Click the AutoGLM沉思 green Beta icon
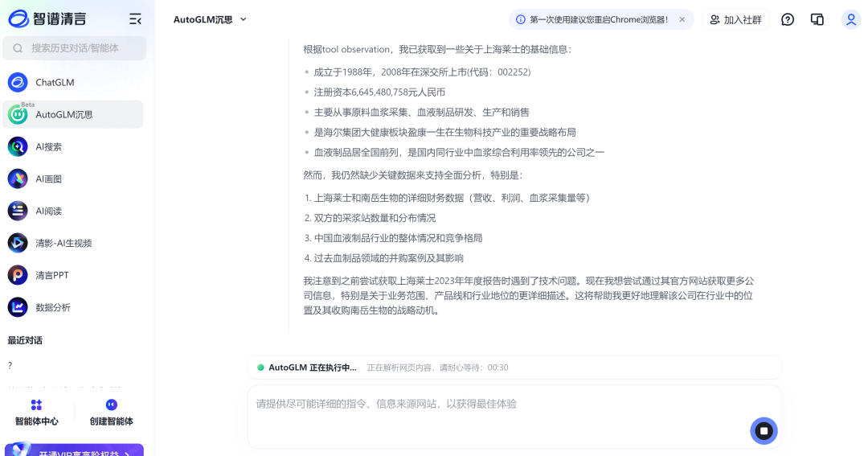 pos(18,115)
